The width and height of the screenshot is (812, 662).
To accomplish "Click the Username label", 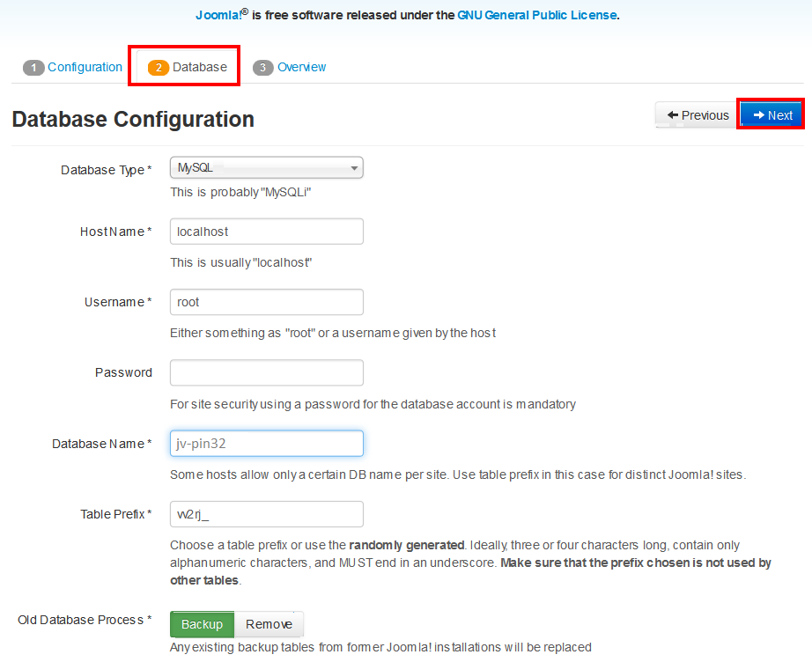I will [118, 302].
